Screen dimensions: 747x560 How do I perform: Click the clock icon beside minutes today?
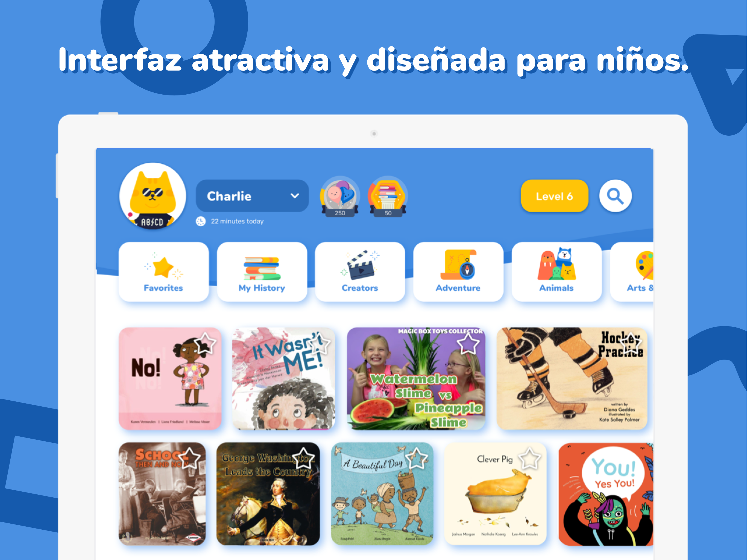(x=201, y=221)
